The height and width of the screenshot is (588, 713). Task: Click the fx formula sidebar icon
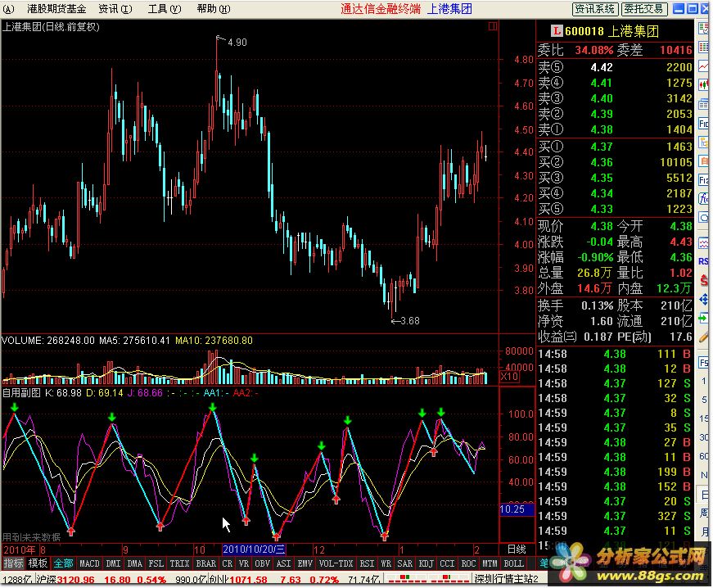coord(703,198)
